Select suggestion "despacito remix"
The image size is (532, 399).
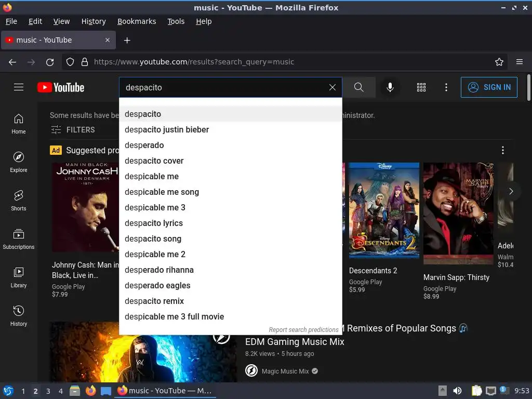click(x=231, y=301)
